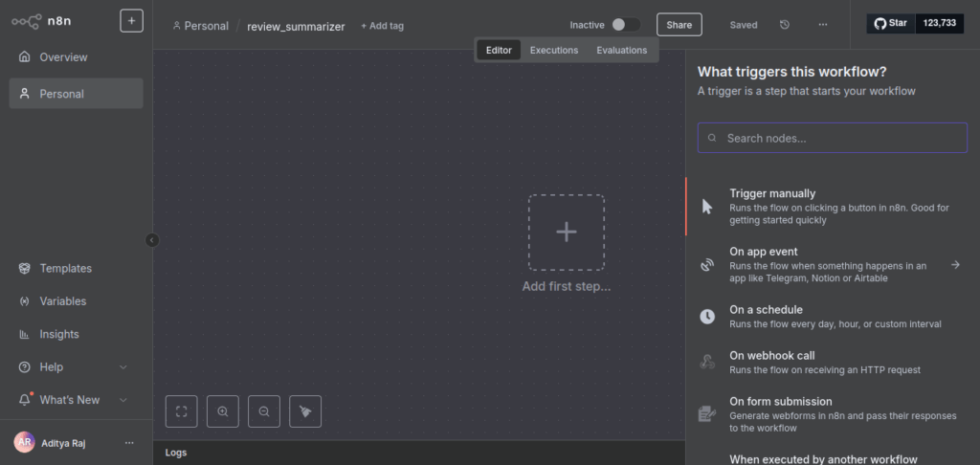
Task: Click the Share button
Action: coord(679,25)
